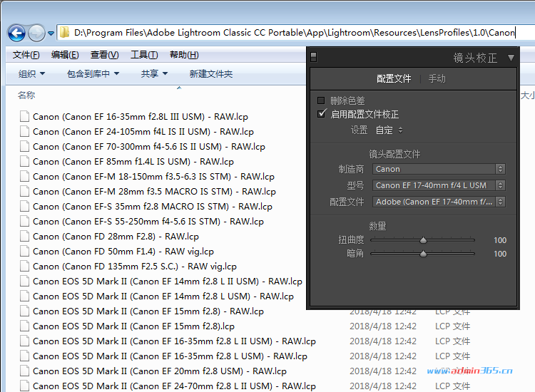Select file icon of Canon EF-S 35mm f2.8 MACRO

coord(24,206)
